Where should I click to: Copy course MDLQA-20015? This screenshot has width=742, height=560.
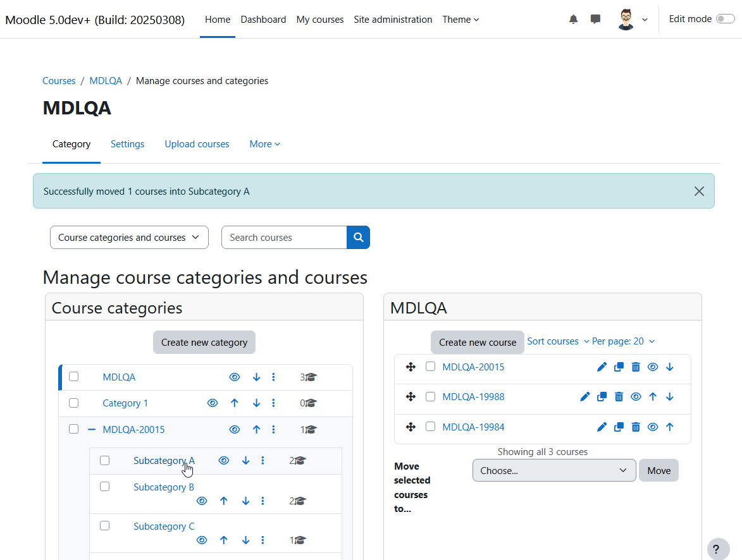619,367
